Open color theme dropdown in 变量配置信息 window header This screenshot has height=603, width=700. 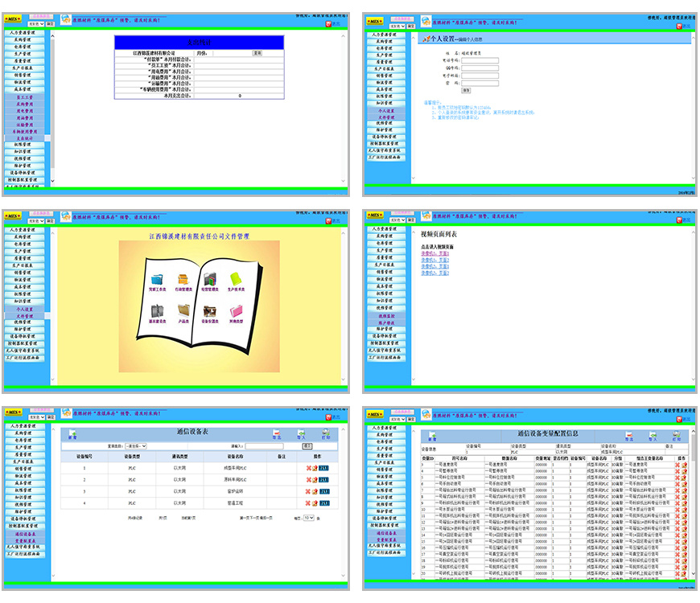tap(397, 419)
